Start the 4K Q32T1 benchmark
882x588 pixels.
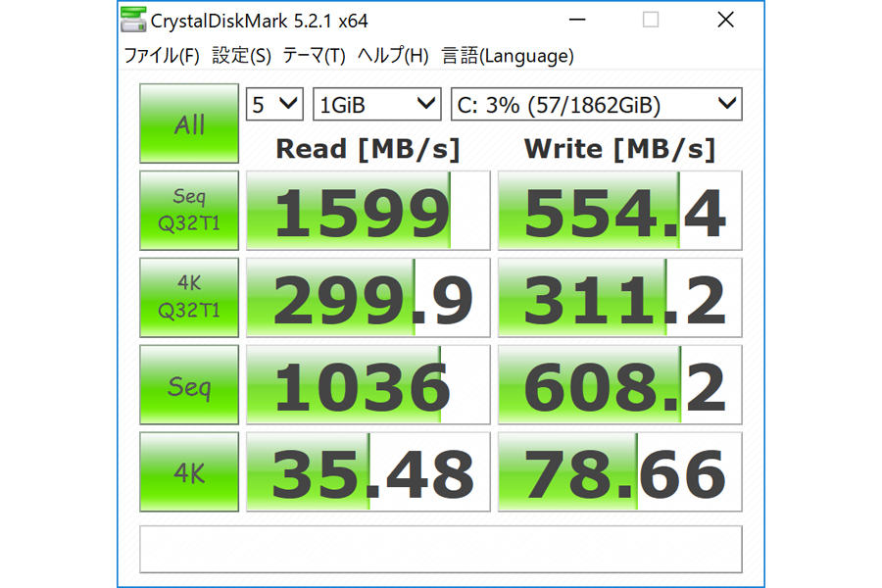[x=189, y=298]
